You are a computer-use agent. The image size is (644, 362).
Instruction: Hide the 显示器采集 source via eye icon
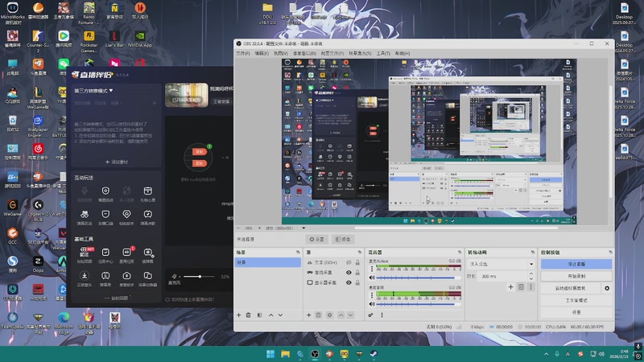[x=349, y=283]
